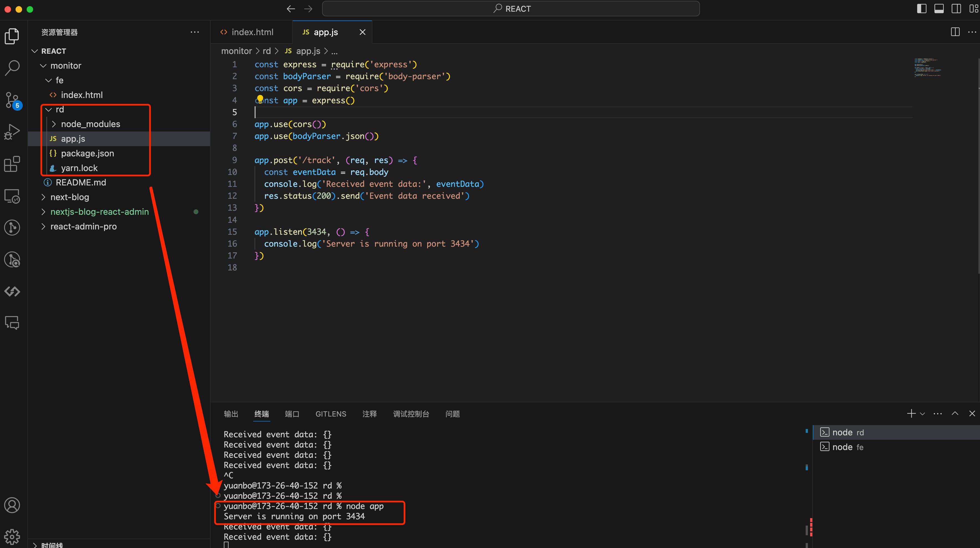The height and width of the screenshot is (548, 980).
Task: Click the REACT command center search box
Action: click(x=510, y=8)
